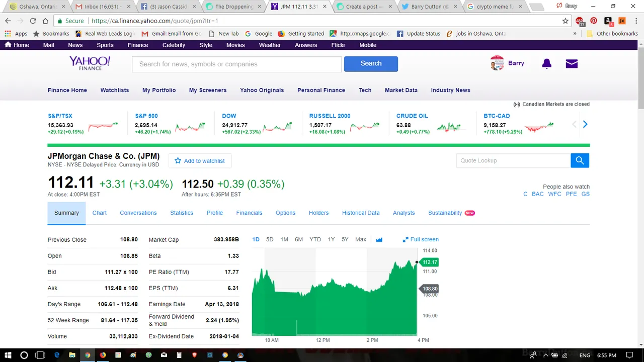The height and width of the screenshot is (362, 644).
Task: Click the star in Add to watchlist
Action: (x=178, y=161)
